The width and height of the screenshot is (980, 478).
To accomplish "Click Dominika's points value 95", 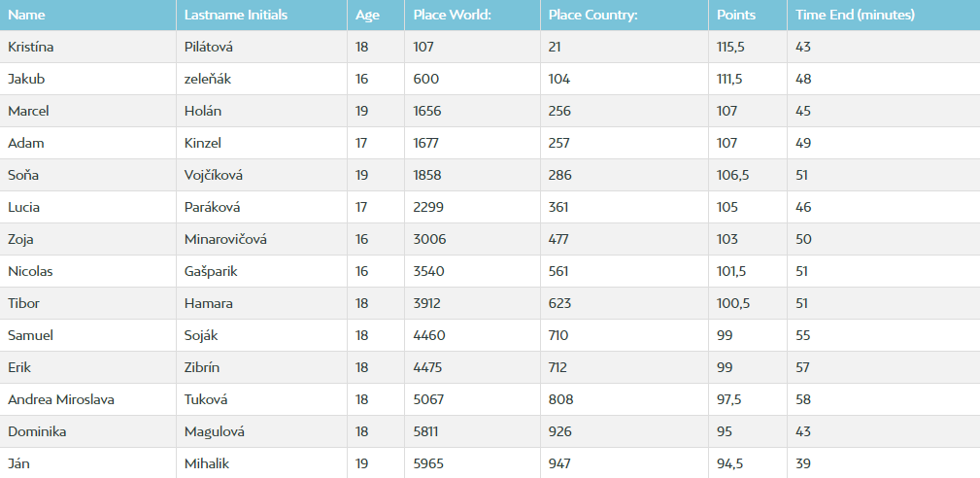I will click(748, 431).
